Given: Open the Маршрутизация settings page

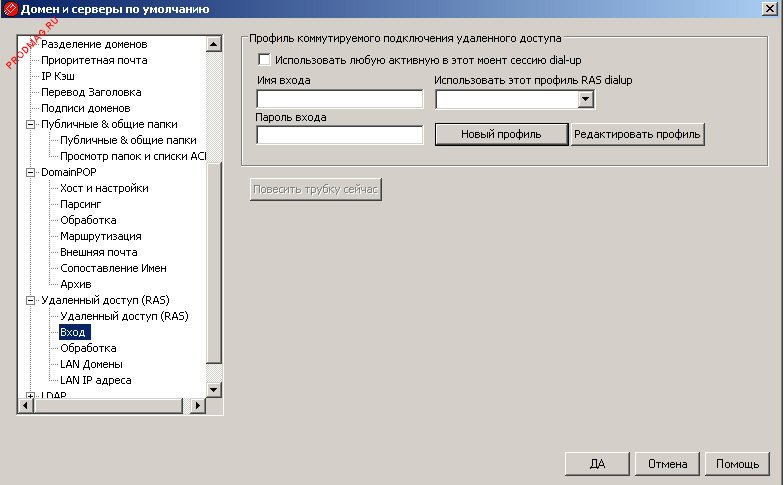Looking at the screenshot, I should (100, 236).
